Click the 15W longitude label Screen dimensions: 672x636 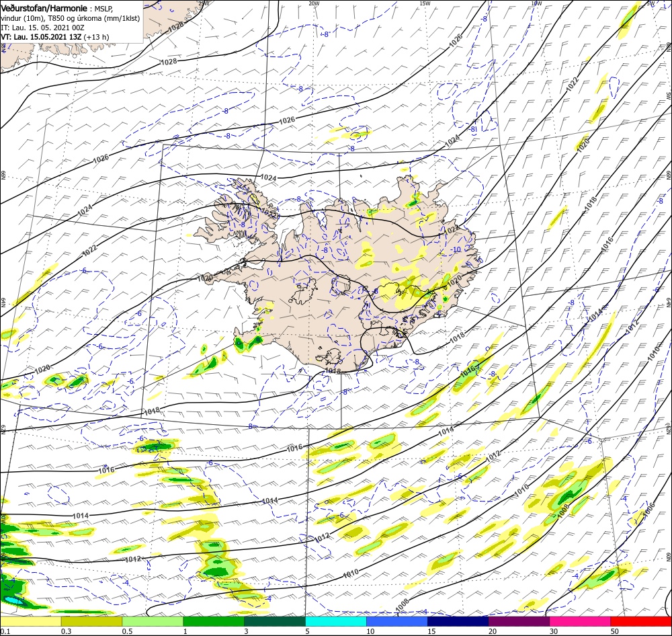tap(425, 3)
